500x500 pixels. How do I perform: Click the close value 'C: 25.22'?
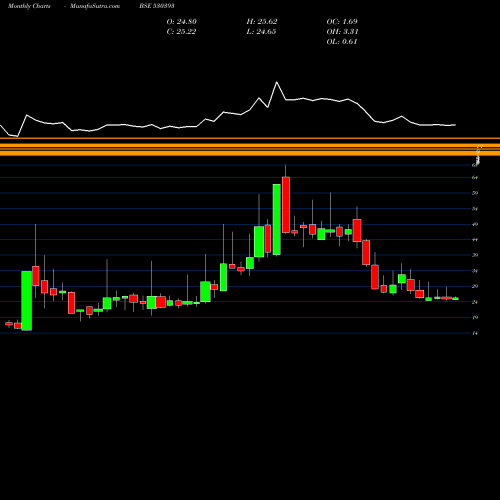click(181, 32)
